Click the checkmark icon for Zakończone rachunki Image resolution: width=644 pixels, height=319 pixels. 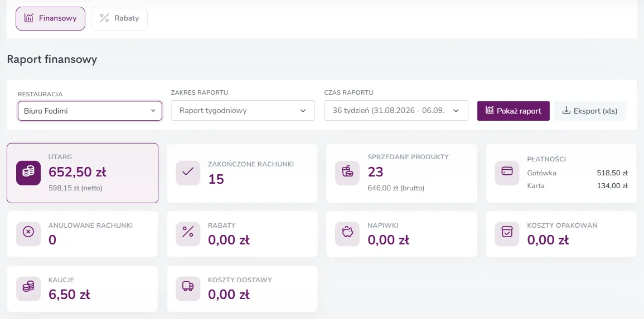pos(188,173)
